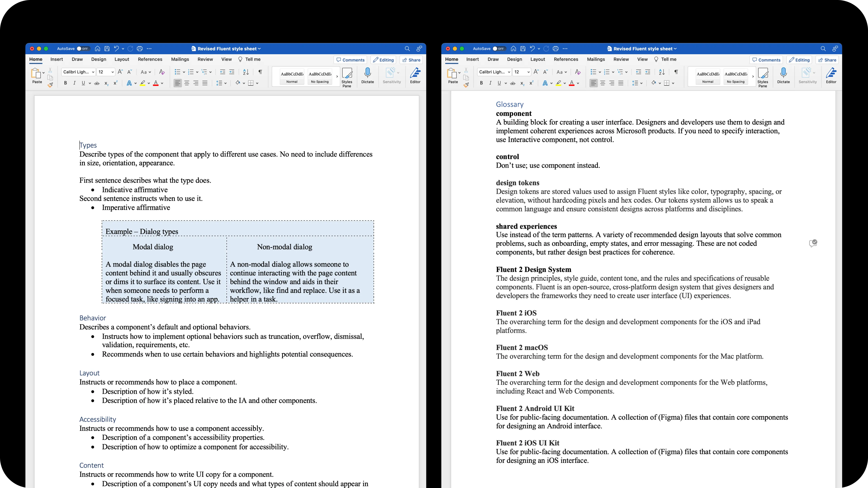Open document title dropdown in right window
868x488 pixels.
(675, 49)
